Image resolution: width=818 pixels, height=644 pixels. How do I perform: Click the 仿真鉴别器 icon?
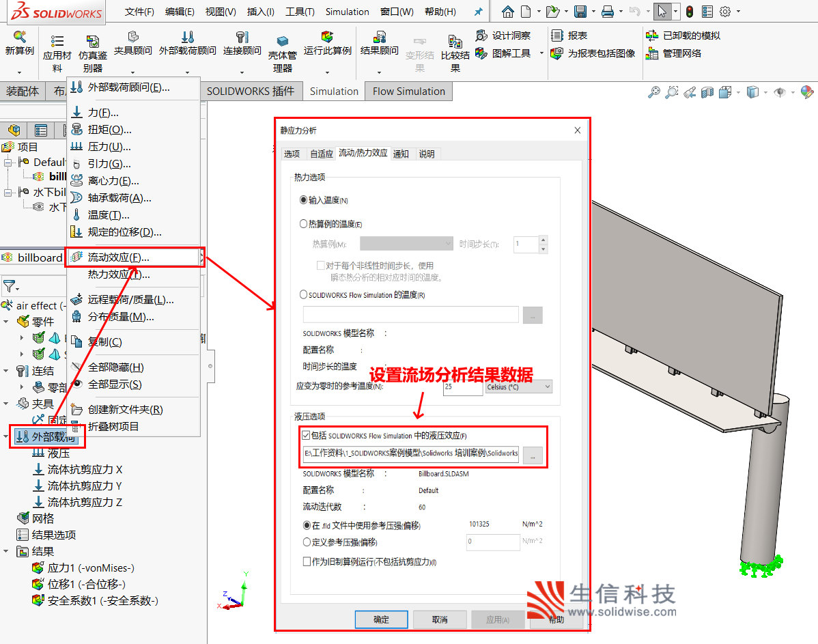tap(93, 41)
